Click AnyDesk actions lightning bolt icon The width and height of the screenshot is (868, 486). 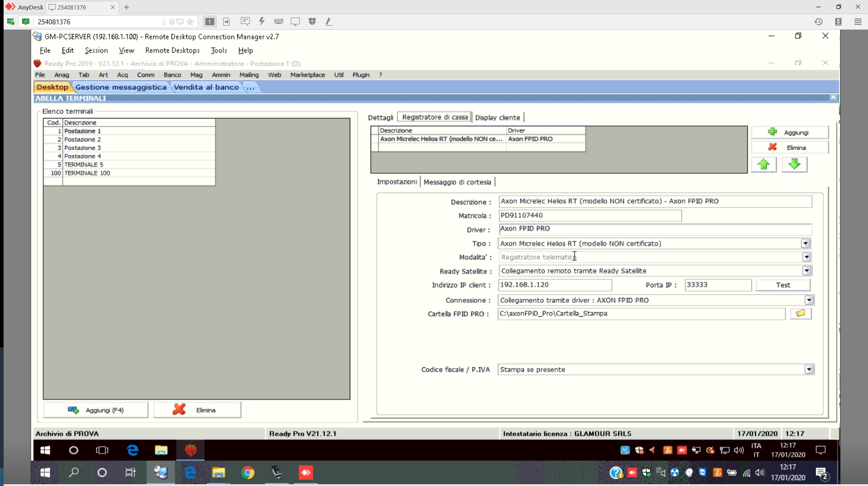(262, 21)
